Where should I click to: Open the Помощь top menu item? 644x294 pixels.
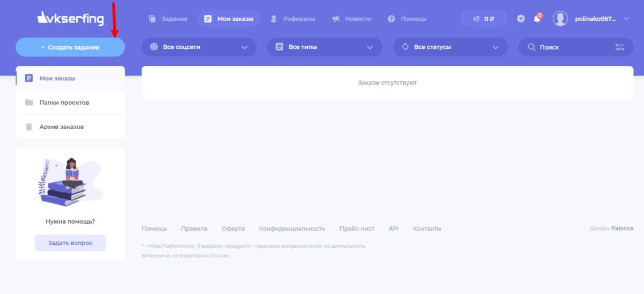(x=407, y=19)
